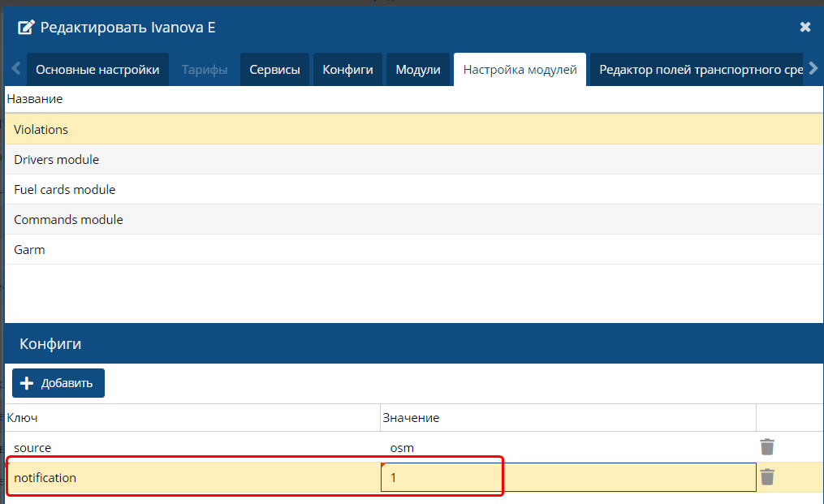Image resolution: width=824 pixels, height=504 pixels.
Task: Open Редактор полей транспортного средства tab
Action: [x=700, y=70]
